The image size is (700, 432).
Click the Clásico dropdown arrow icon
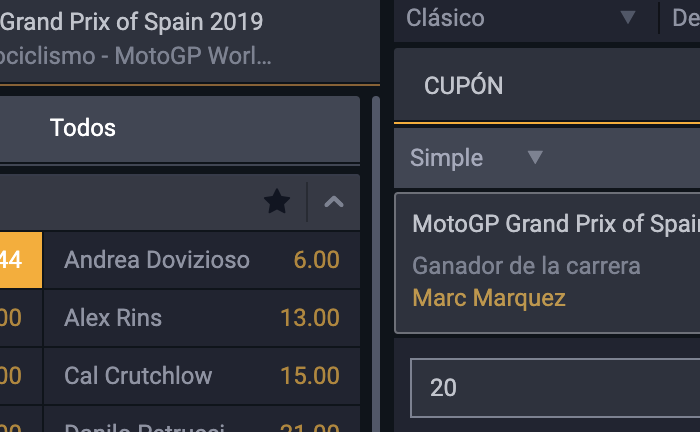pos(628,17)
